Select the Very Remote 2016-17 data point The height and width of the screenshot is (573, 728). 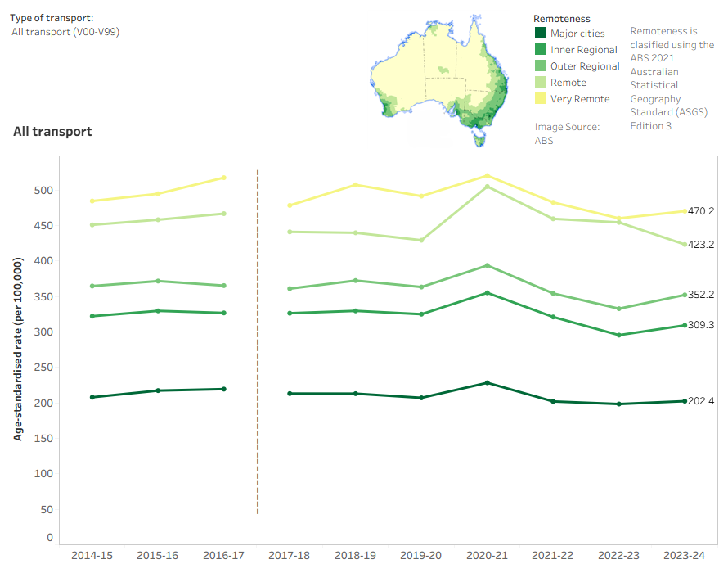224,178
